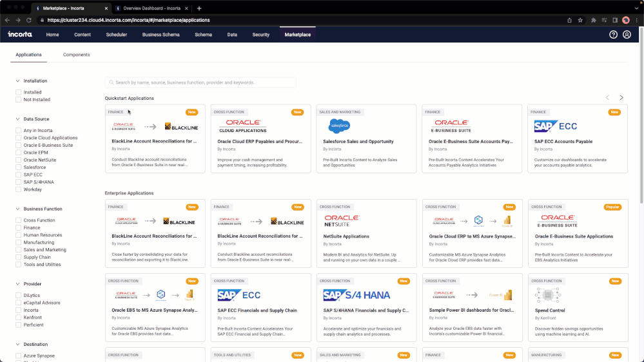The width and height of the screenshot is (644, 362).
Task: Open a new browser tab with plus icon
Action: [199, 8]
